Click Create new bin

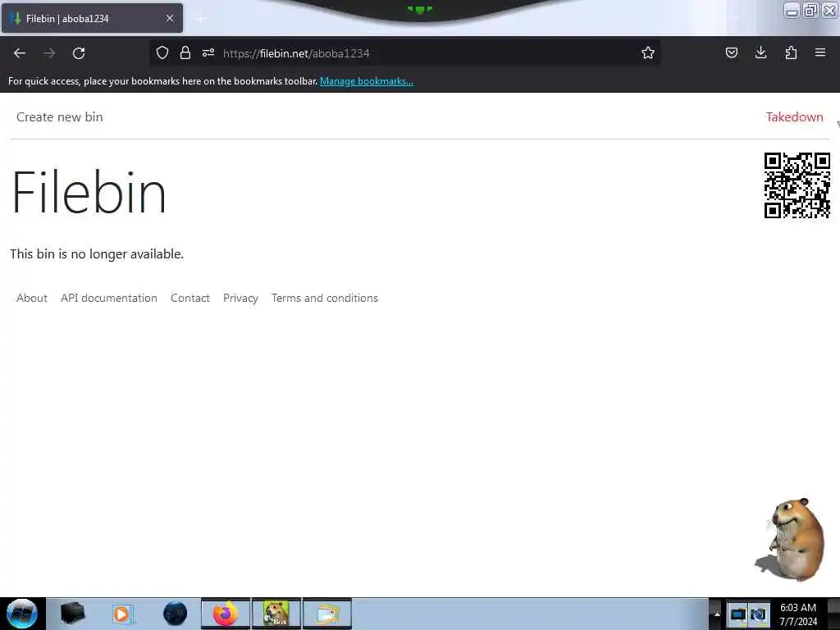click(59, 116)
